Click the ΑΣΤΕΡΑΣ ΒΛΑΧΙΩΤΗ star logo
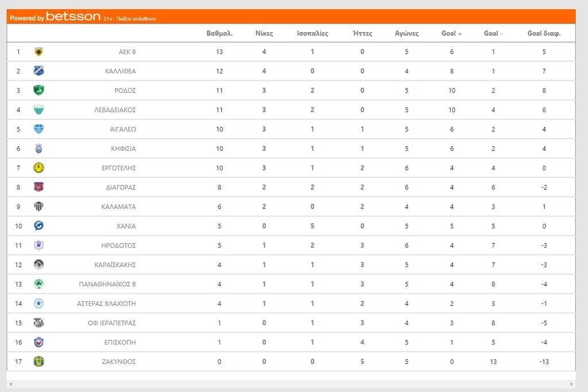This screenshot has height=392, width=588. 38,304
